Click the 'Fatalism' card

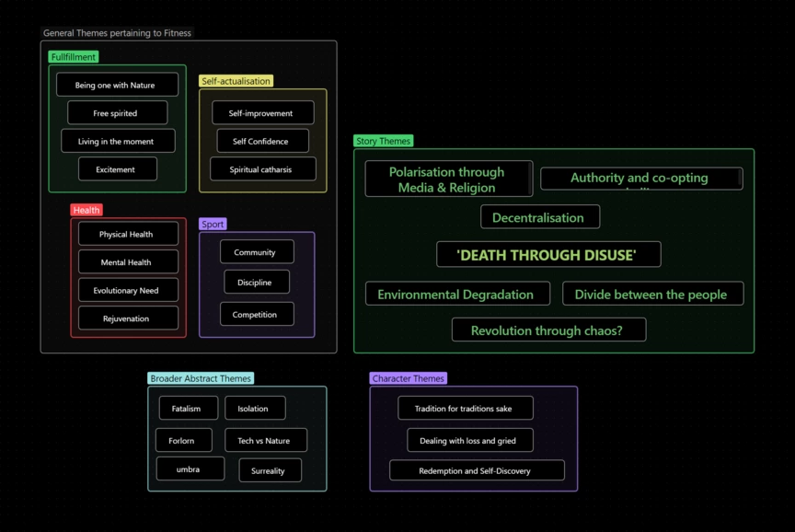point(188,408)
